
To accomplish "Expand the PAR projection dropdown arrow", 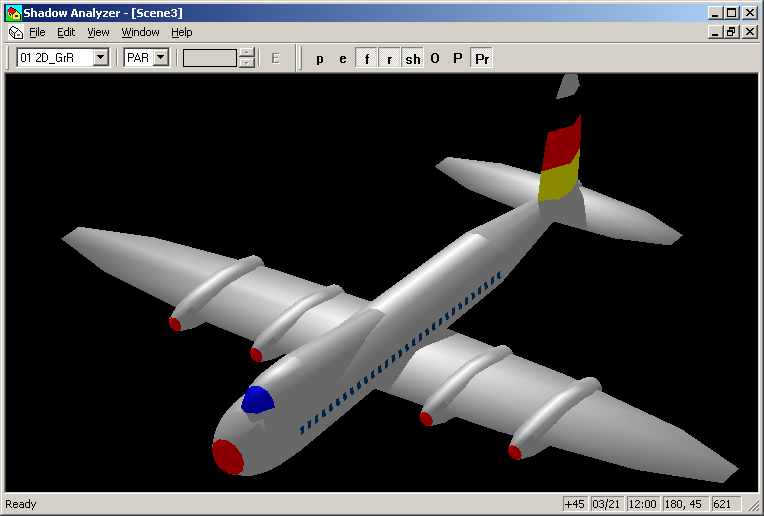I will (161, 57).
